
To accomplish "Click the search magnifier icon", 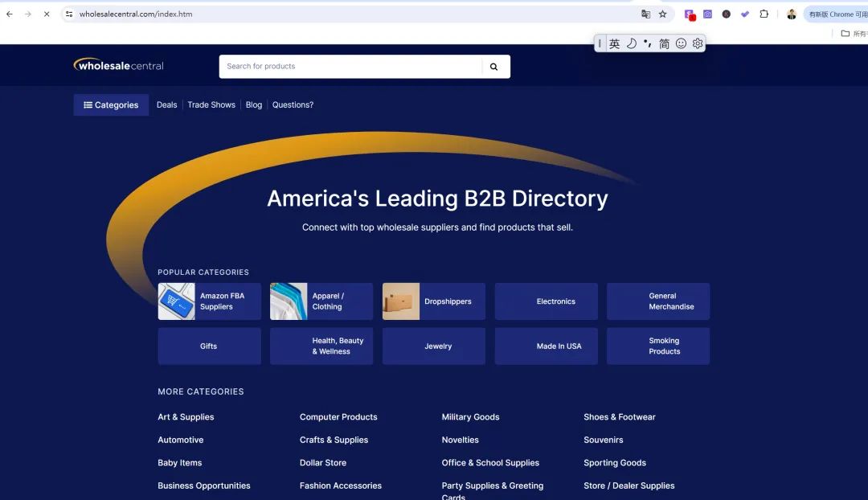I will click(x=493, y=67).
